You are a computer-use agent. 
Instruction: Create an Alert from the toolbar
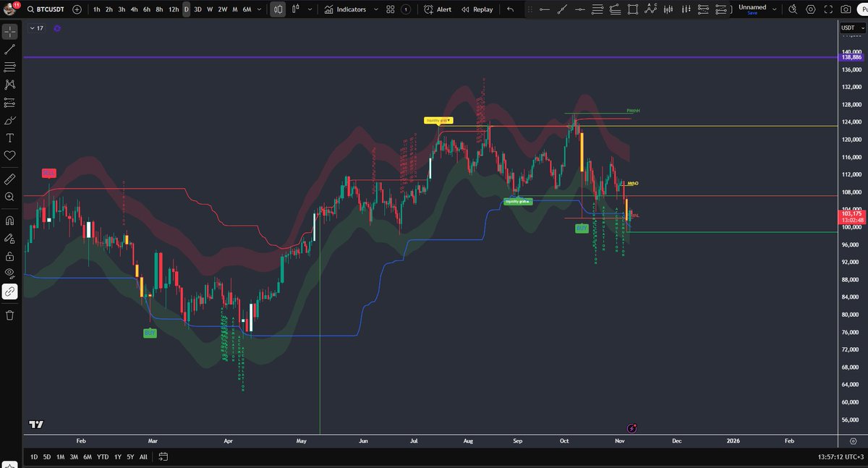(x=437, y=9)
